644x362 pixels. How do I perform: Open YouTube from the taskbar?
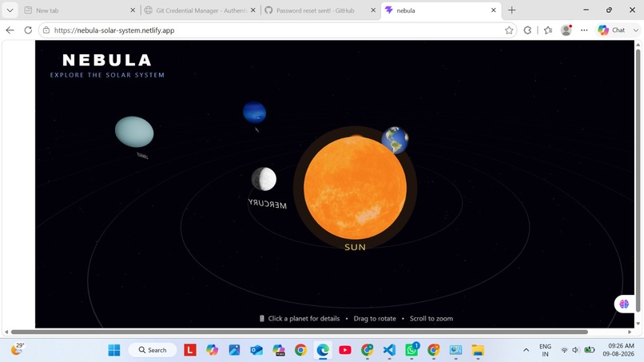click(345, 350)
